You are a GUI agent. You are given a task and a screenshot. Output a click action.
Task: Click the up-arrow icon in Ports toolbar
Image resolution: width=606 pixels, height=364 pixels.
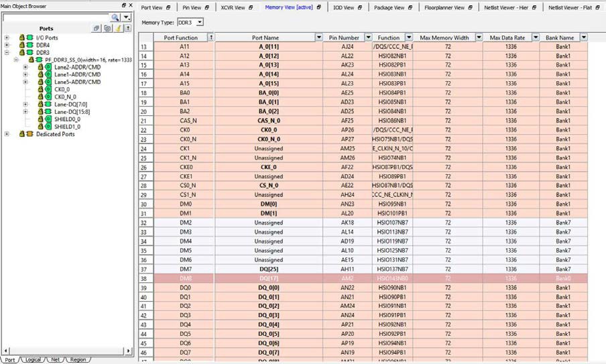[127, 29]
